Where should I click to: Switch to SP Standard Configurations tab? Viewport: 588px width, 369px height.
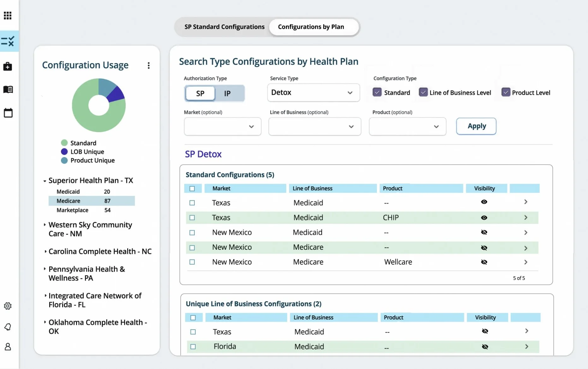224,27
